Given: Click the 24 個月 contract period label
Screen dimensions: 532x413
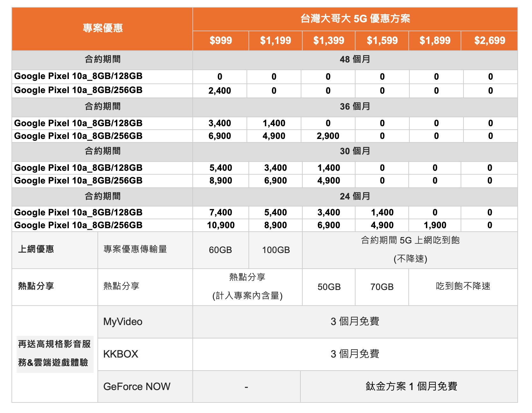Looking at the screenshot, I should tap(355, 196).
